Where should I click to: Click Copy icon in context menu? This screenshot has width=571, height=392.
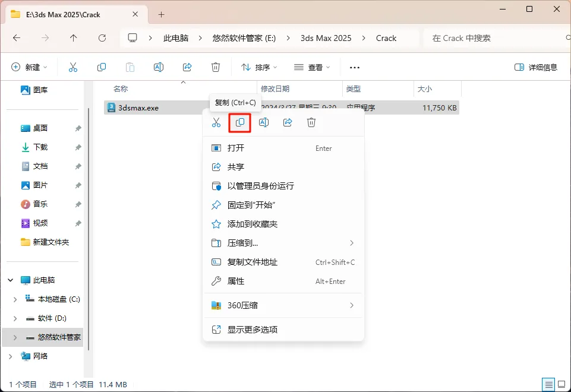tap(240, 123)
